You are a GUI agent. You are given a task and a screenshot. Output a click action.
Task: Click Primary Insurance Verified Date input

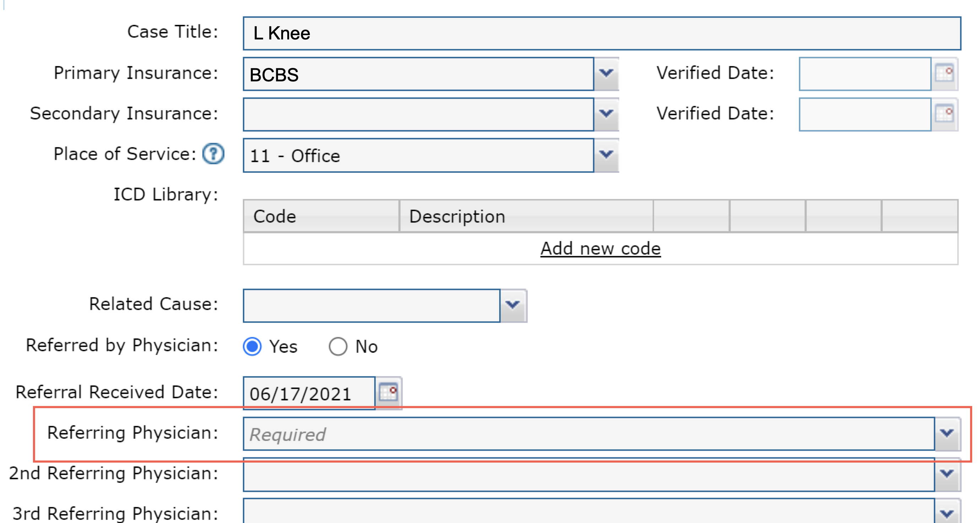[864, 74]
